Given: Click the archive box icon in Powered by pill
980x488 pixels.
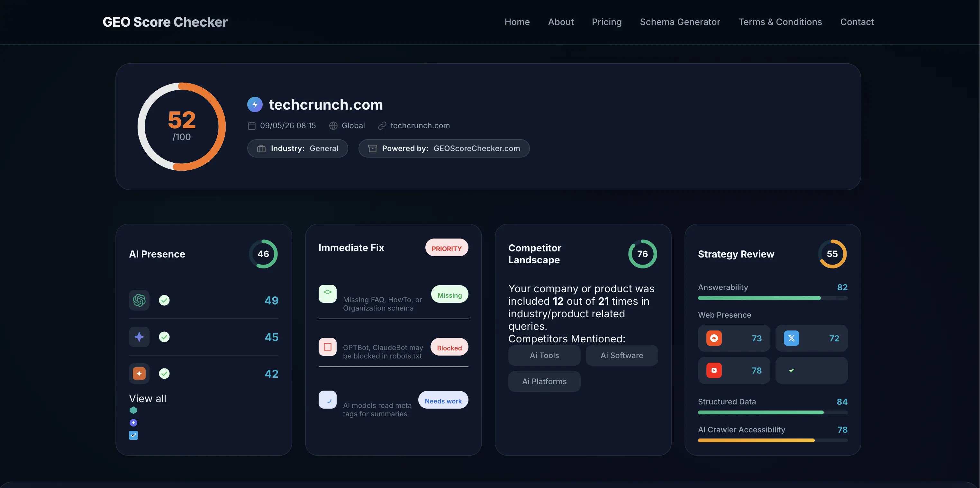Looking at the screenshot, I should point(372,148).
